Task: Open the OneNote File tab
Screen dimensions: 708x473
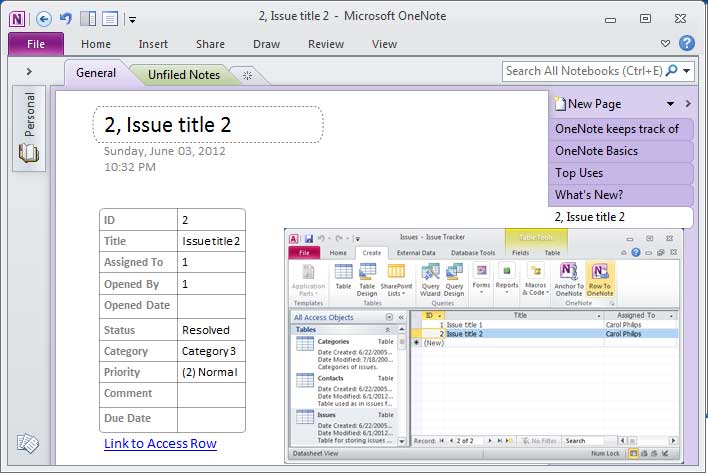Action: (x=36, y=44)
